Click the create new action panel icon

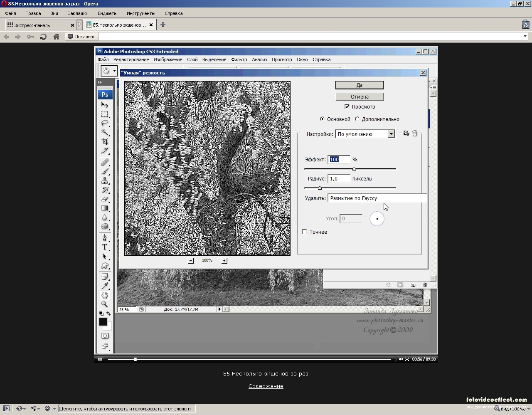click(x=413, y=285)
